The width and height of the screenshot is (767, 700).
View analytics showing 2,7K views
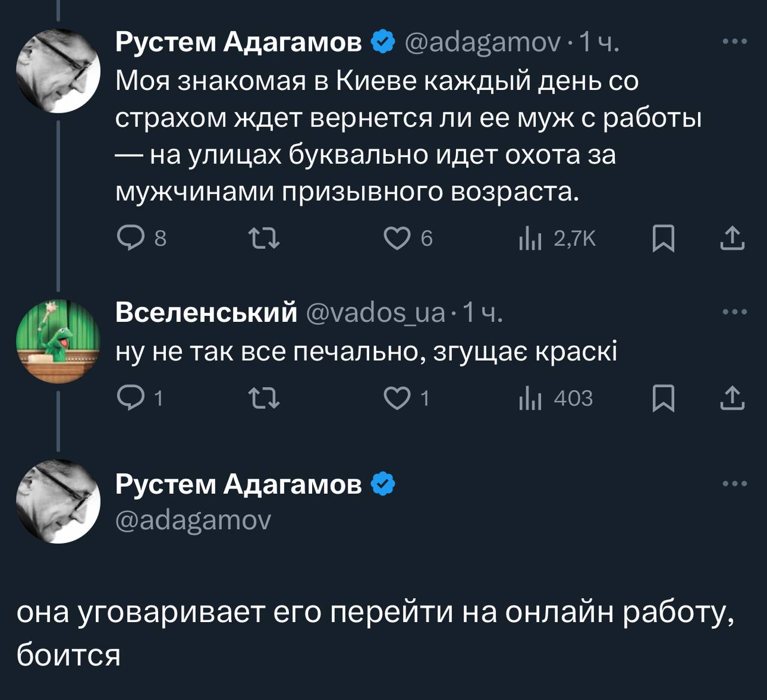tap(557, 239)
